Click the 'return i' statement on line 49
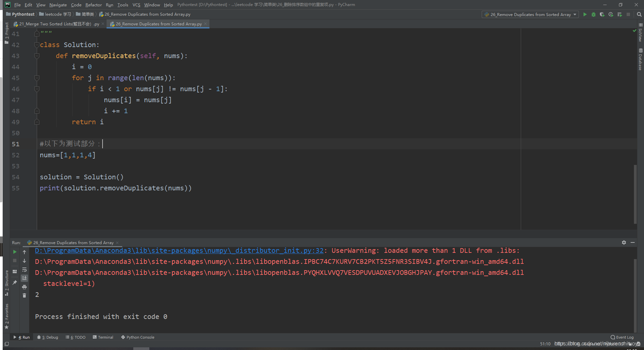 pyautogui.click(x=88, y=122)
